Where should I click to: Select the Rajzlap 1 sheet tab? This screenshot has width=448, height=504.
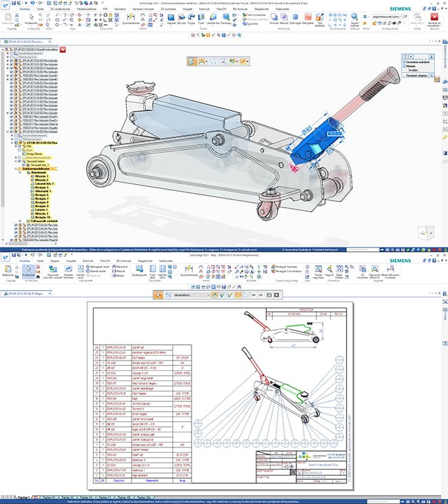click(x=23, y=497)
